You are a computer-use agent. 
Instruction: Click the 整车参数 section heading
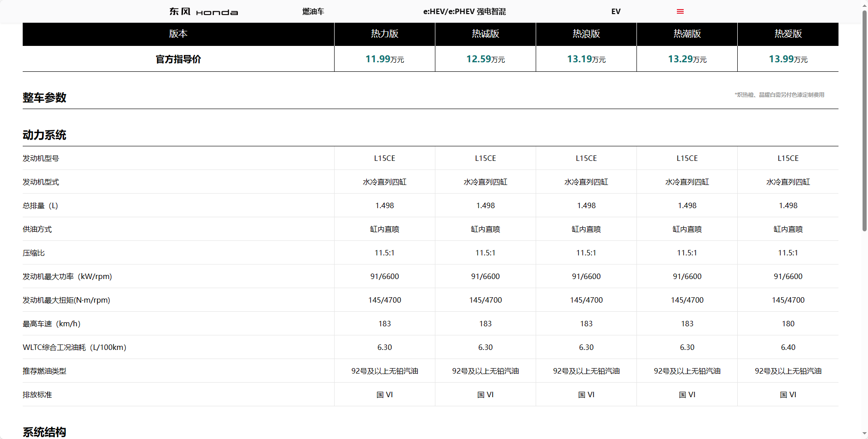point(44,98)
